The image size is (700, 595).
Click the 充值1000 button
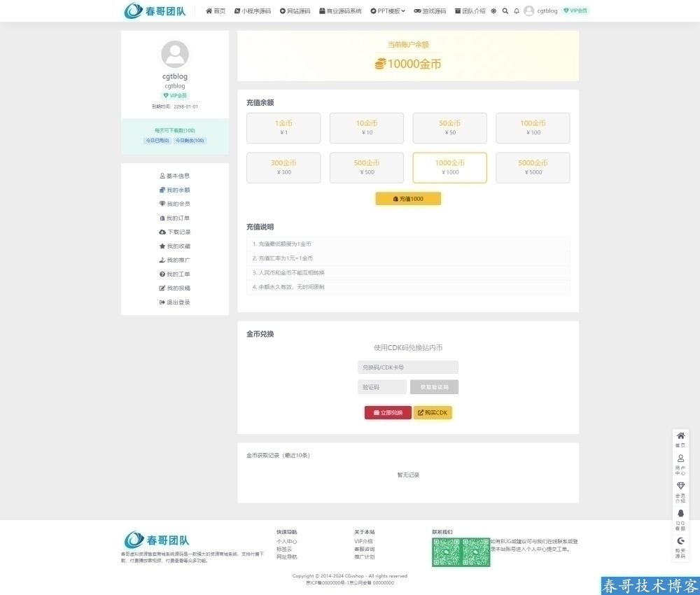click(408, 199)
